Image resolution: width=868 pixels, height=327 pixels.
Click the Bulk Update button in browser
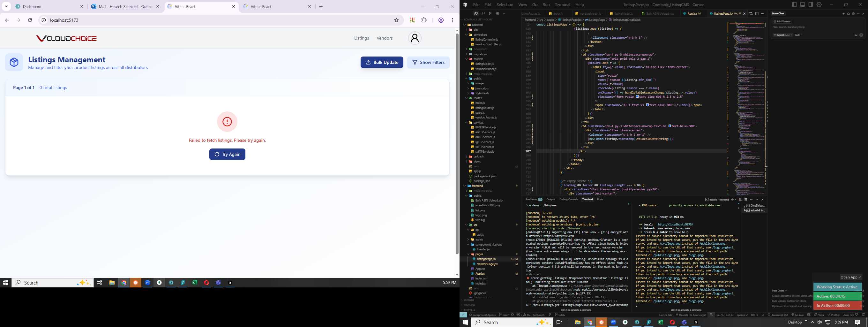pyautogui.click(x=382, y=62)
